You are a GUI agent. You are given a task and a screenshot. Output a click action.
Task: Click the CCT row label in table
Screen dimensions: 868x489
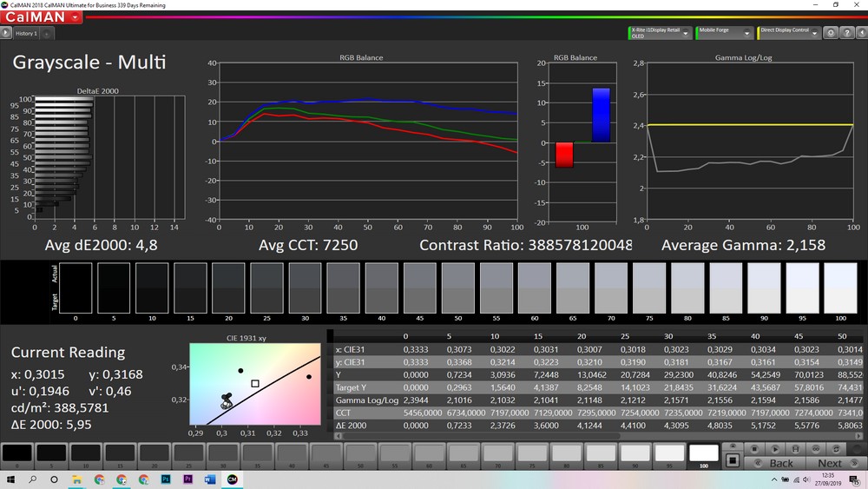click(343, 413)
